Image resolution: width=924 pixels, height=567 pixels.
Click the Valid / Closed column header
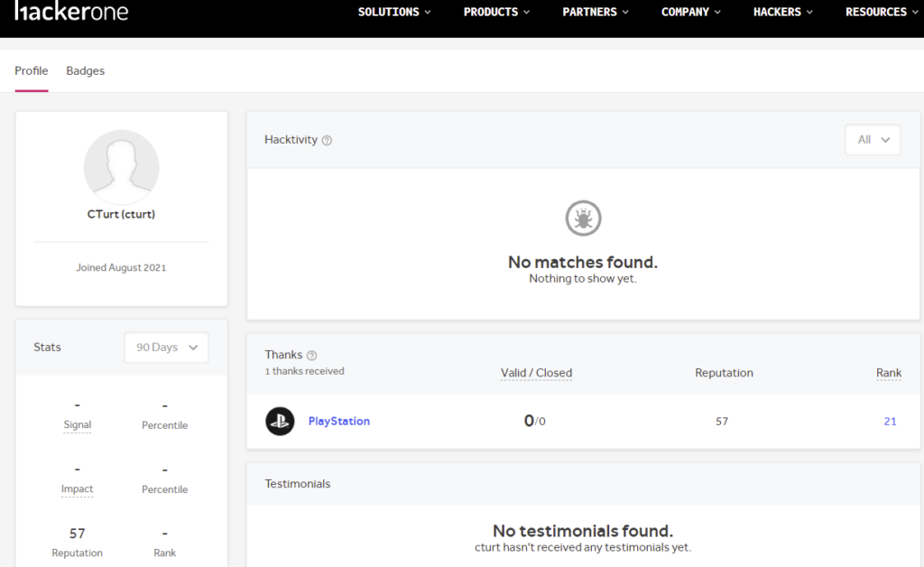pyautogui.click(x=536, y=373)
